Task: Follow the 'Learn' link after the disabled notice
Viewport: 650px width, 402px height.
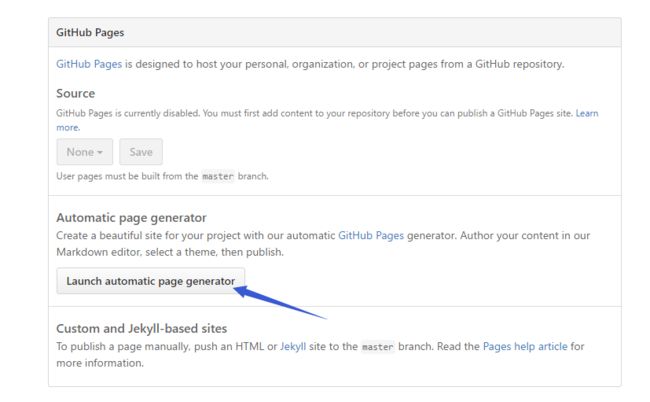Action: pyautogui.click(x=587, y=113)
